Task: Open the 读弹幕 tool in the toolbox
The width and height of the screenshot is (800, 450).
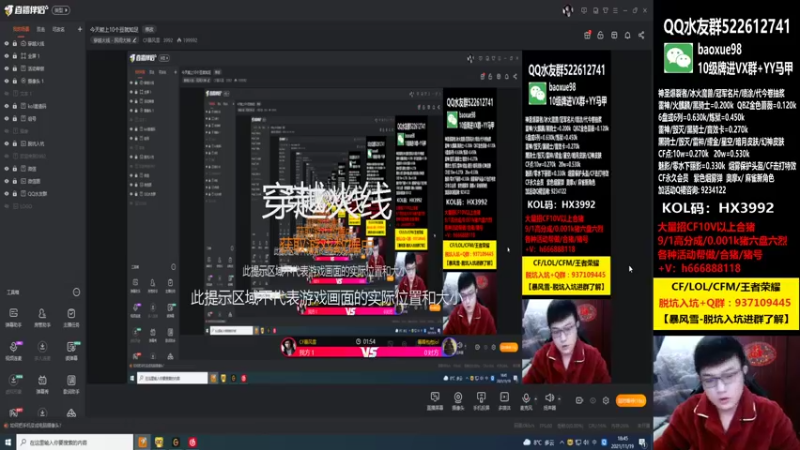Action: [x=71, y=351]
